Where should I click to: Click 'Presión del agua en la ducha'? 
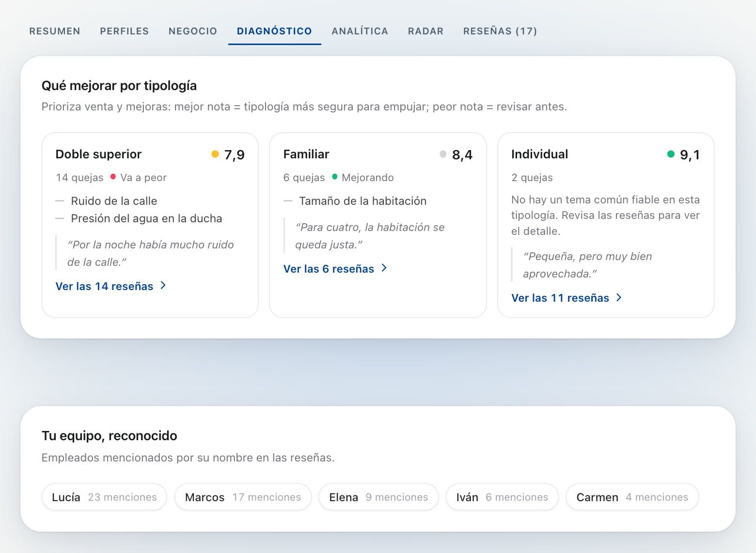[x=146, y=218]
